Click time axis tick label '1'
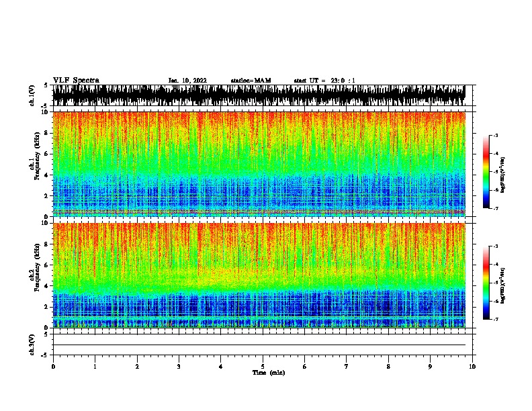Image resolution: width=532 pixels, height=411 pixels. [x=95, y=366]
